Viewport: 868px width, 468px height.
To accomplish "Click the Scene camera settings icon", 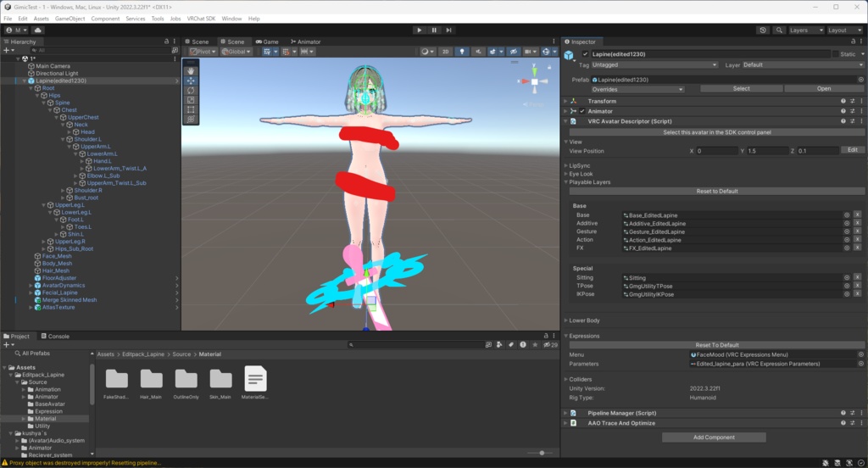I will tap(531, 52).
